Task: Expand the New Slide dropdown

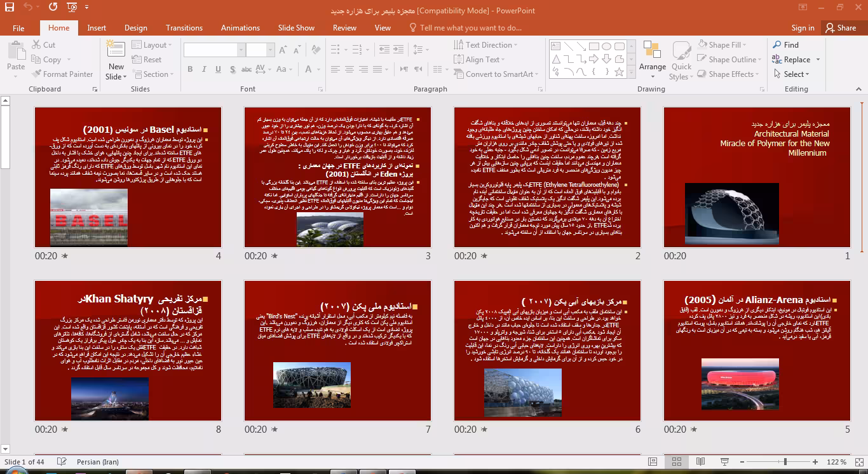Action: pos(116,72)
